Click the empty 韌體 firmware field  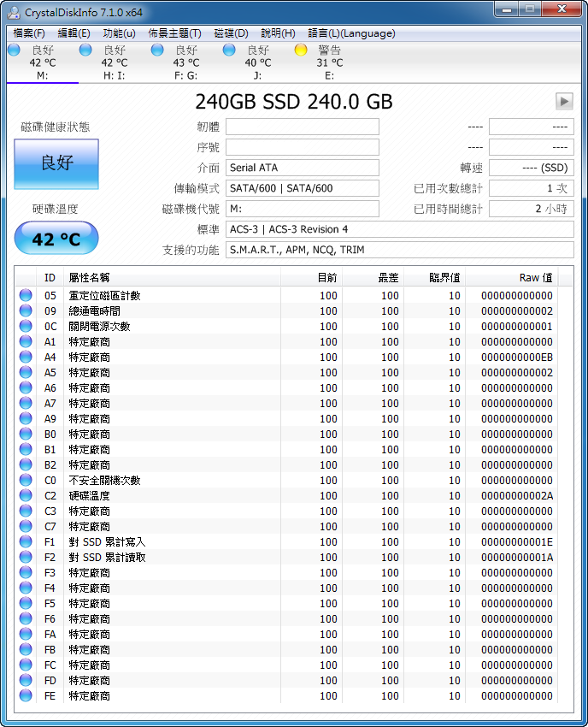pos(302,127)
